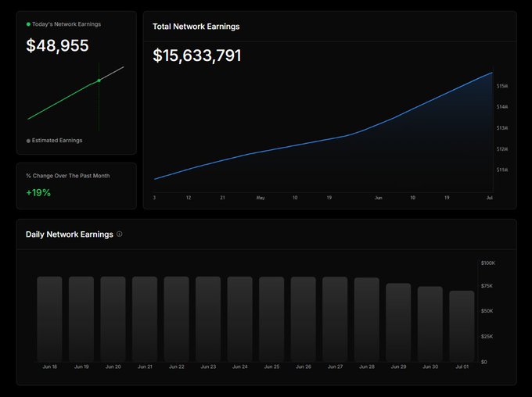Click the +19% monthly change value
Screen dimensions: 532x397
(38, 192)
